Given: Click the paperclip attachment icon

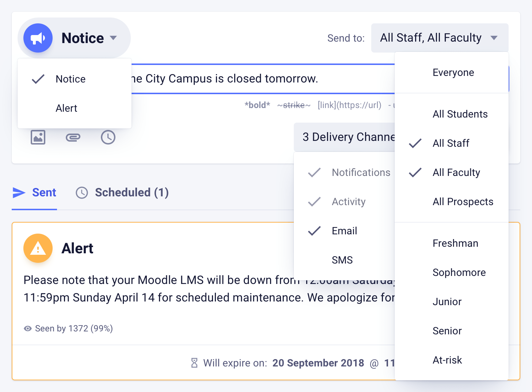Looking at the screenshot, I should pos(73,137).
